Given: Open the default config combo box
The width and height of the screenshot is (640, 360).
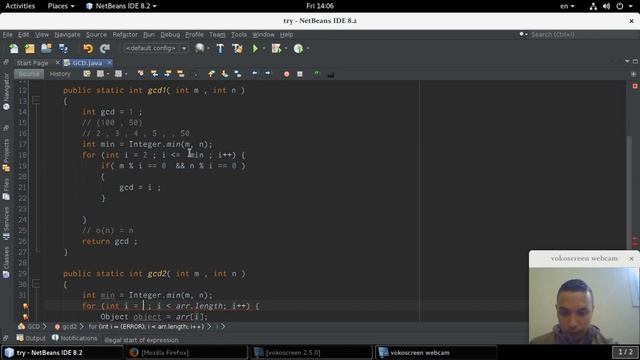Looking at the screenshot, I should click(x=156, y=49).
